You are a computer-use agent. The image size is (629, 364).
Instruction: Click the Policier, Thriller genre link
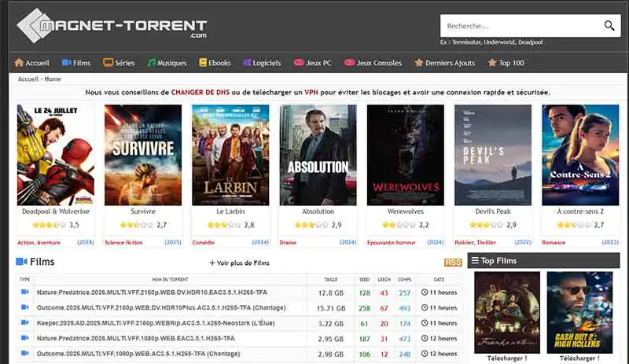475,242
